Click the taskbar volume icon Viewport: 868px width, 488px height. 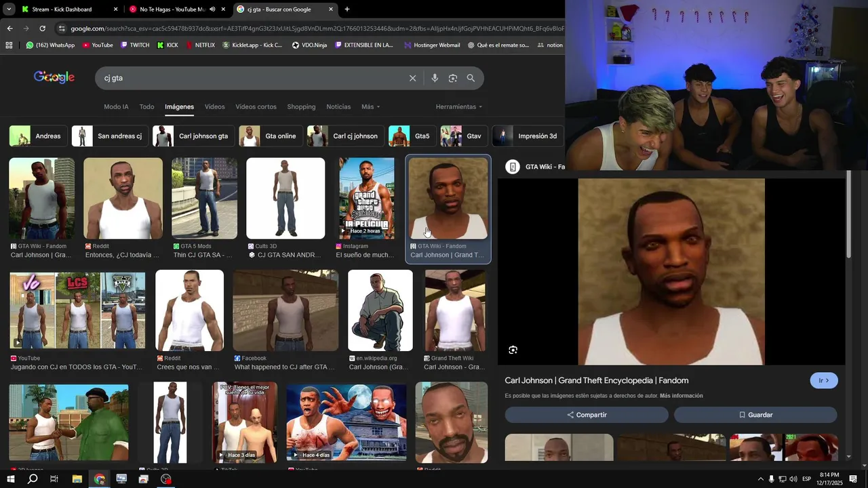pyautogui.click(x=793, y=479)
